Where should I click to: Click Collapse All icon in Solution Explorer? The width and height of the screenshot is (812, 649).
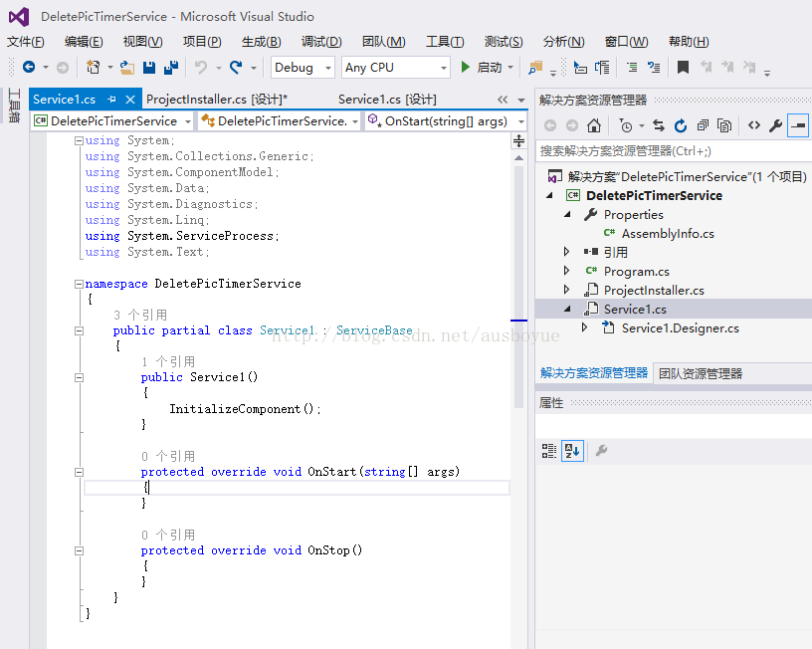703,125
